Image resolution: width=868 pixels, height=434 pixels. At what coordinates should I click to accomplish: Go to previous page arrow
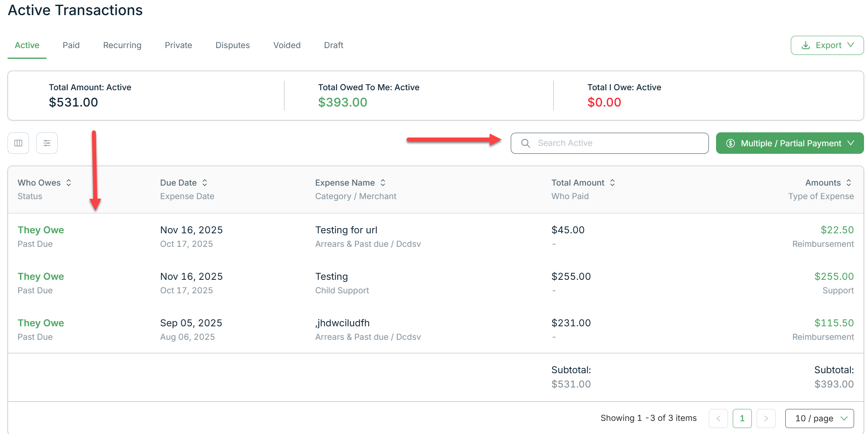pyautogui.click(x=718, y=418)
